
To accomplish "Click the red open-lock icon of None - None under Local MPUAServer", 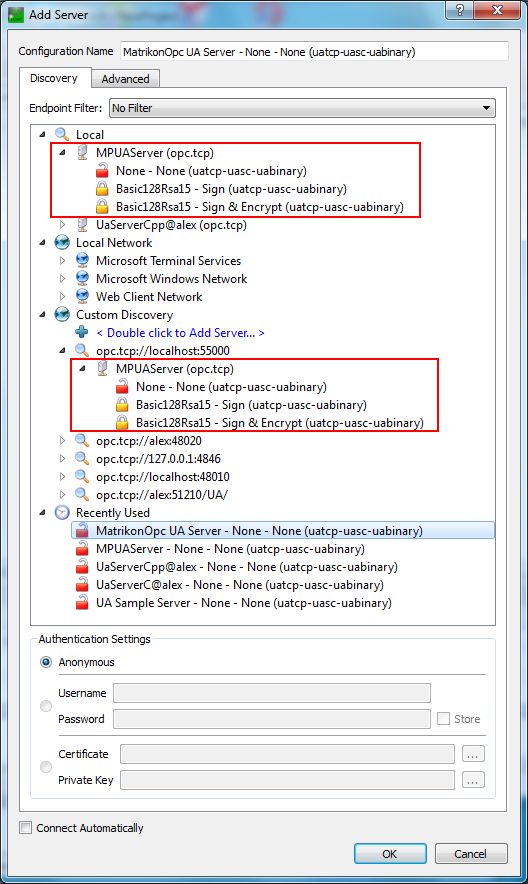I will click(102, 170).
